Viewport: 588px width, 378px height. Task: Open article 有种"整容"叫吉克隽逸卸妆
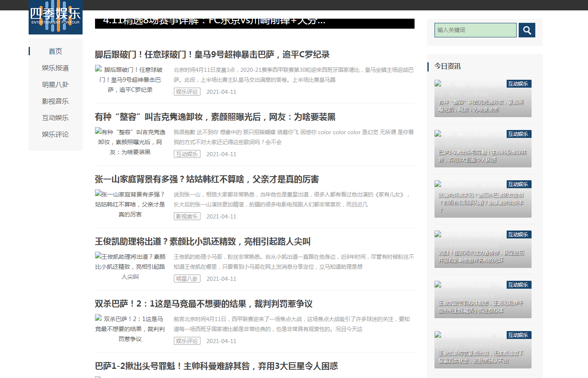tap(215, 117)
